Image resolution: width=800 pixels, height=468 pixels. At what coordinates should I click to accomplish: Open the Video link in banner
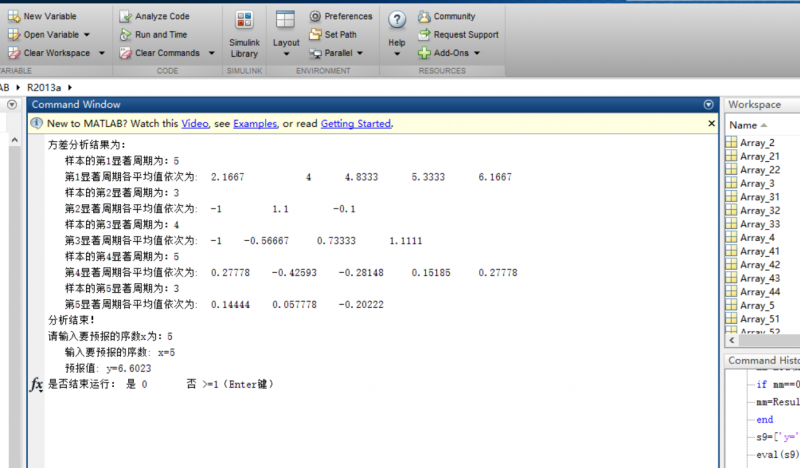coord(194,123)
